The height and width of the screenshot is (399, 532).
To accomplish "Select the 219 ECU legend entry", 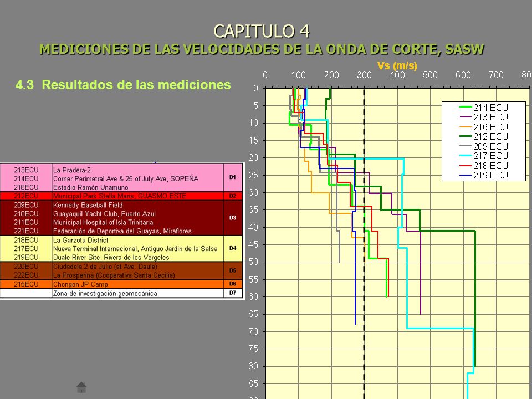I will (x=483, y=175).
